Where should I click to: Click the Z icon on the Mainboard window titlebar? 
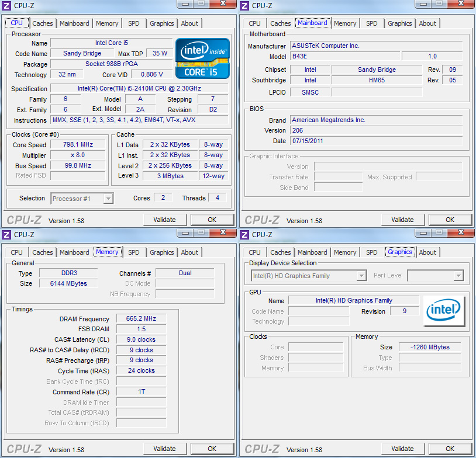pos(244,5)
